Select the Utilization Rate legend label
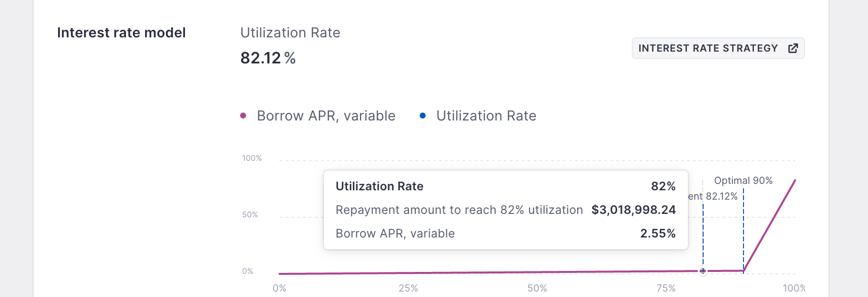The width and height of the screenshot is (868, 297). (486, 116)
